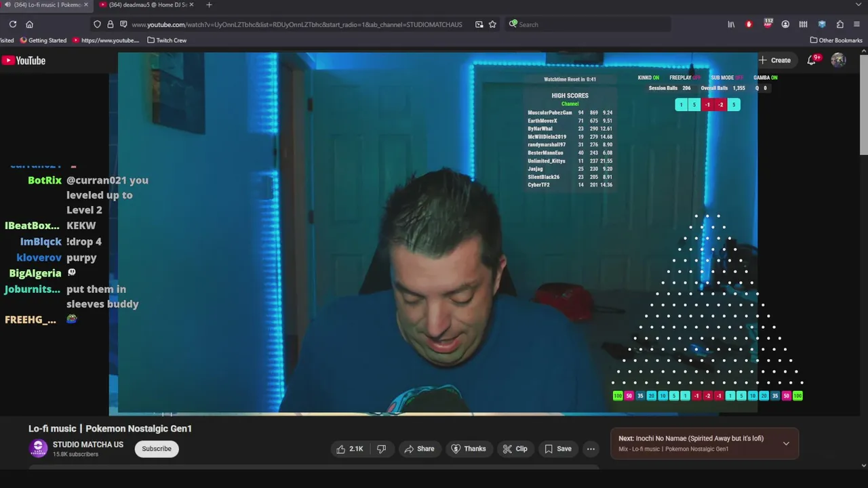Click the HIGH SCORES heading
Screen dimensions: 868x488
[570, 96]
